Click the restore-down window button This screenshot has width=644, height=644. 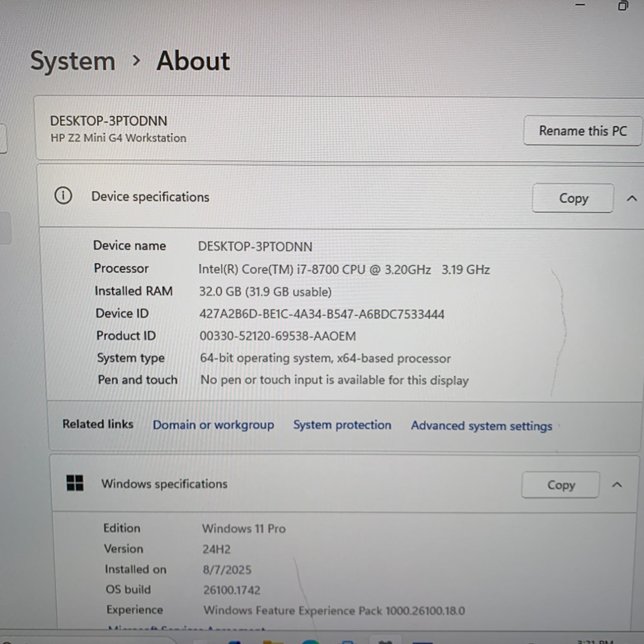tap(623, 6)
